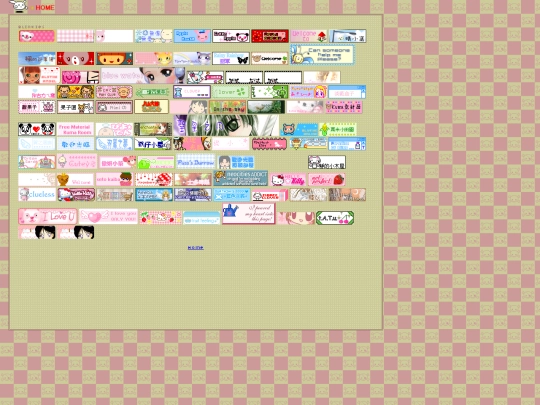The image size is (540, 405).
Task: Open the small blue link below the banners
Action: (196, 248)
